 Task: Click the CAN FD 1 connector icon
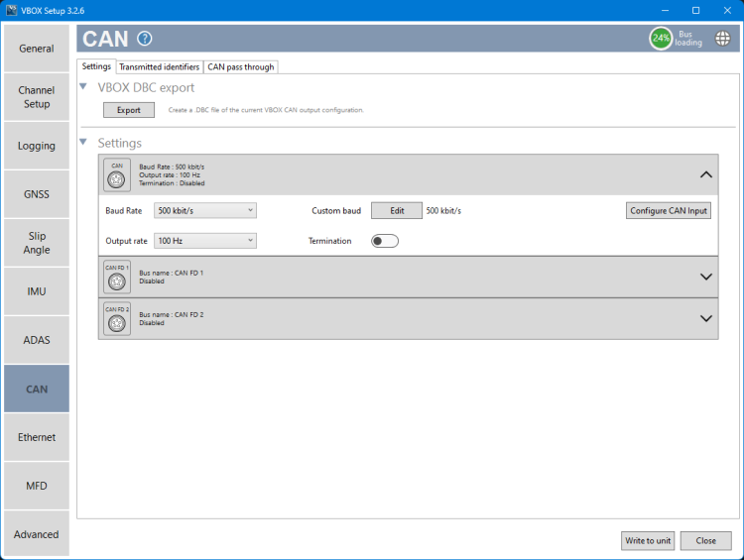click(117, 277)
